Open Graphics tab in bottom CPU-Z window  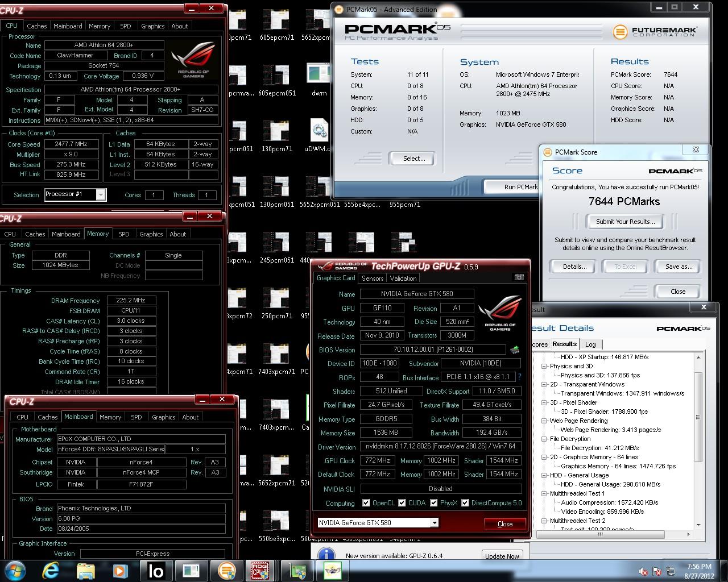coord(164,417)
